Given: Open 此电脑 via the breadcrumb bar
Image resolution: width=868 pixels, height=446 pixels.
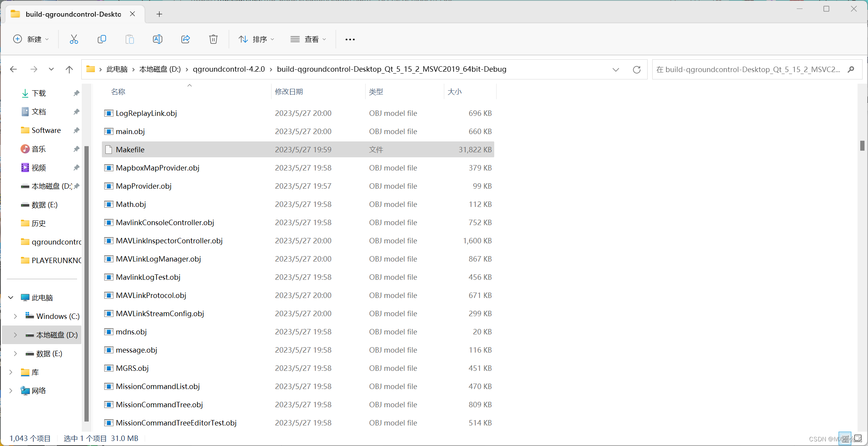Looking at the screenshot, I should click(x=116, y=69).
